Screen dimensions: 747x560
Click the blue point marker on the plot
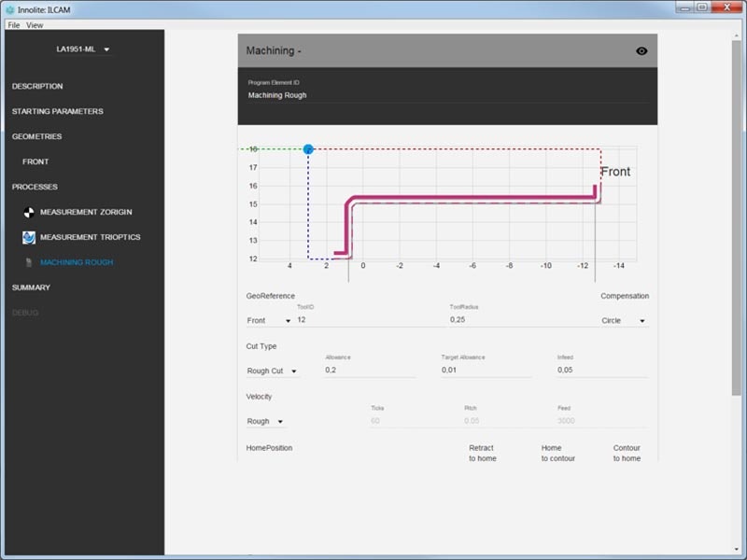point(308,147)
